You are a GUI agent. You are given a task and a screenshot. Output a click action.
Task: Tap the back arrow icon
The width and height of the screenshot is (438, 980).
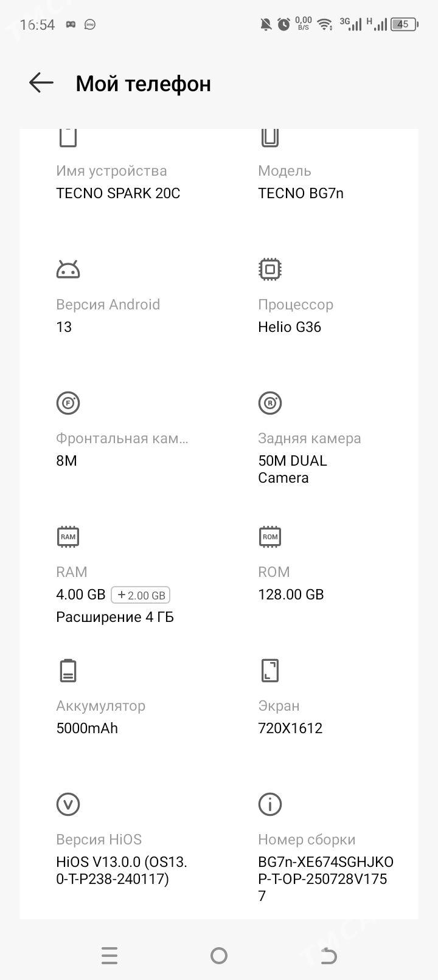point(41,83)
